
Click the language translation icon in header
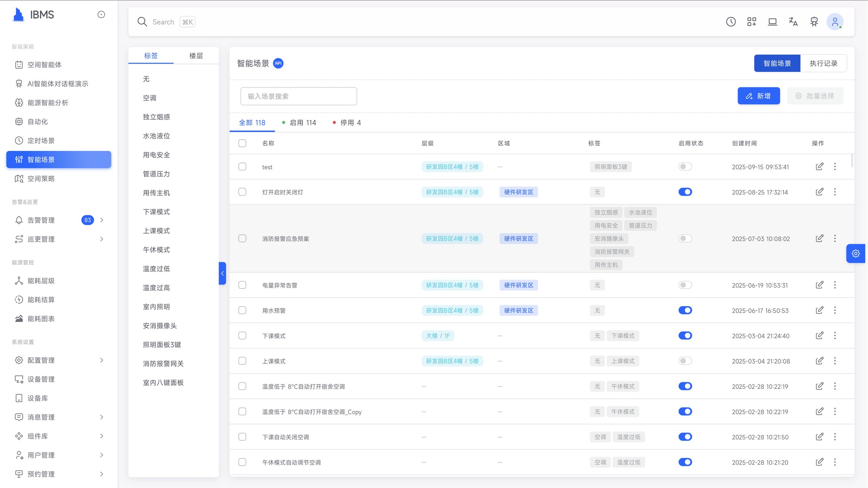coord(793,22)
